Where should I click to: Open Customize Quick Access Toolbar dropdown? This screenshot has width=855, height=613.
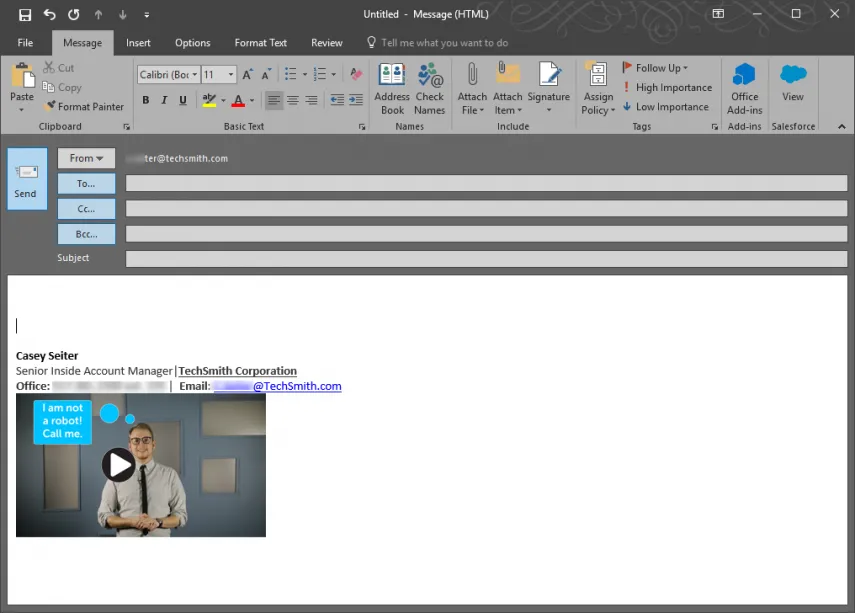pyautogui.click(x=147, y=15)
